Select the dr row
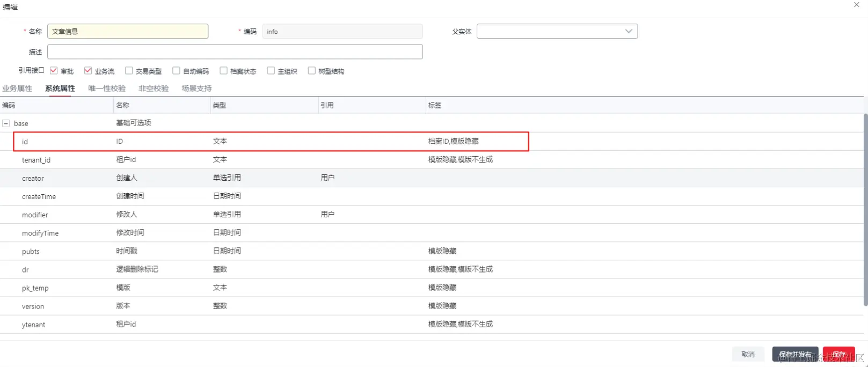The width and height of the screenshot is (868, 367). (x=432, y=269)
